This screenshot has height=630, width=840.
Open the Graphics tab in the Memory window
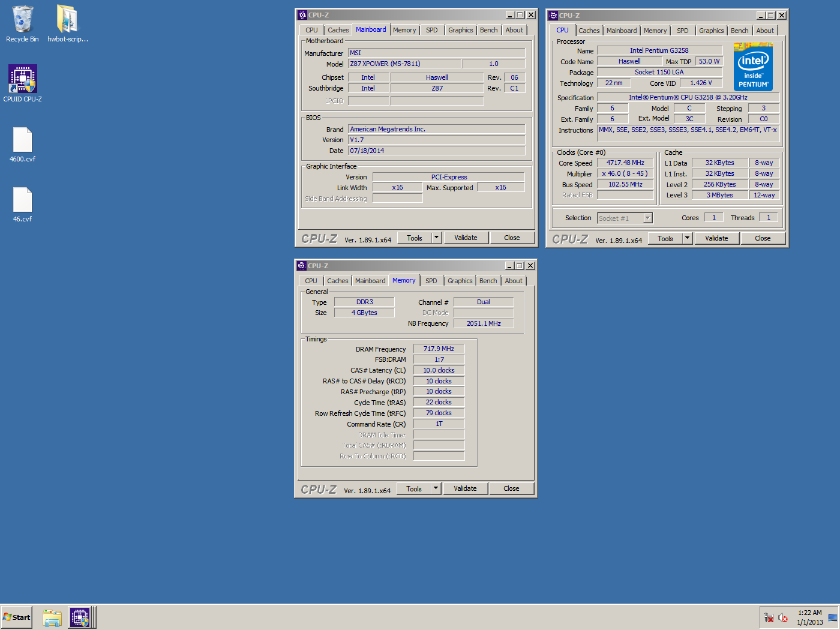(460, 281)
